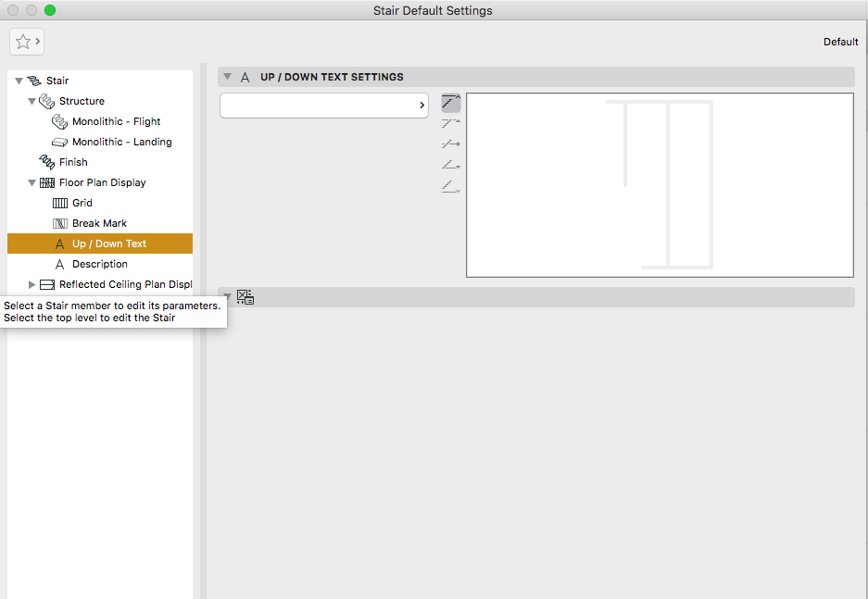Collapse the Structure branch
Image resolution: width=868 pixels, height=599 pixels.
pos(32,101)
